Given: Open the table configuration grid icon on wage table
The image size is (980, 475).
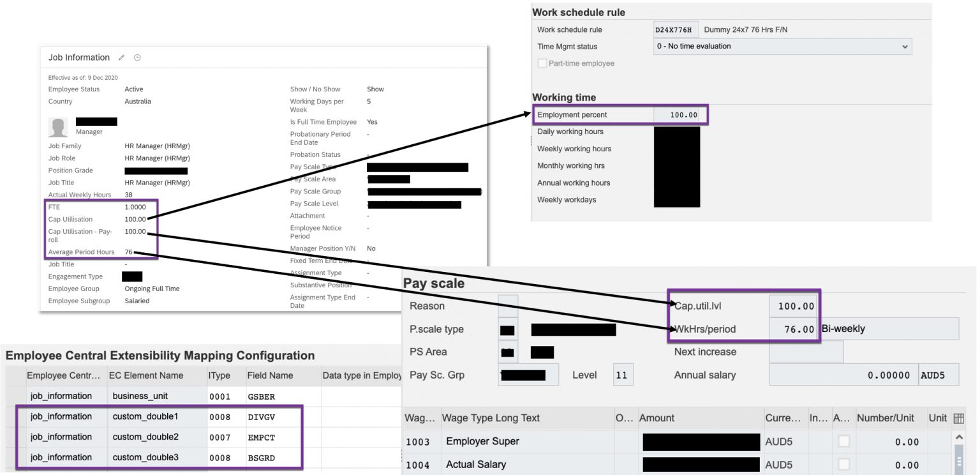Looking at the screenshot, I should pos(958,418).
